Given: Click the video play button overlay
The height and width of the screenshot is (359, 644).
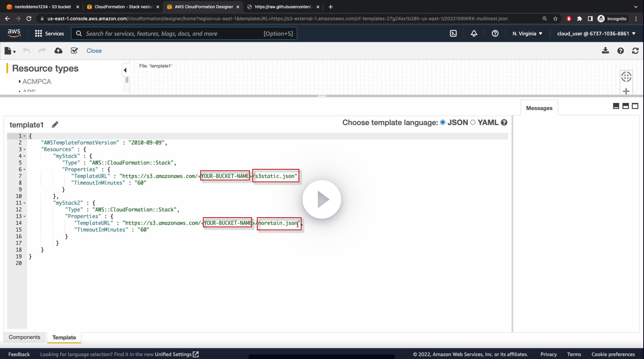Looking at the screenshot, I should 322,200.
